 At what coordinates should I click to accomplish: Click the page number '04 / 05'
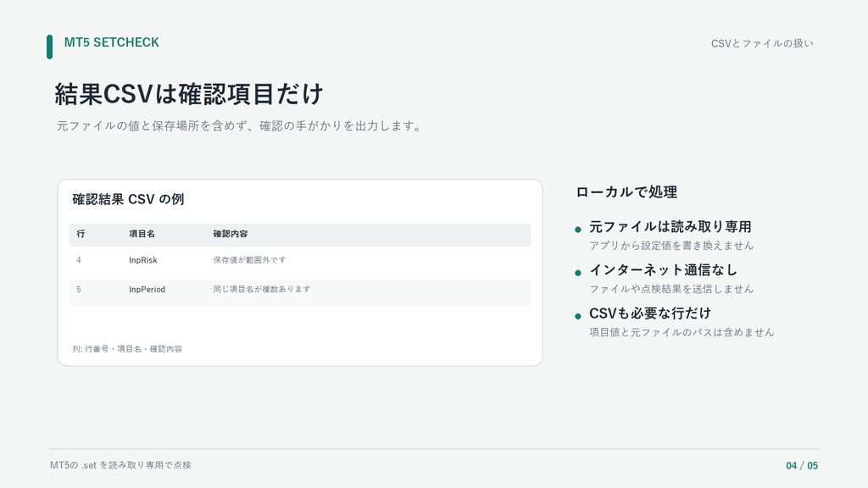pyautogui.click(x=802, y=466)
